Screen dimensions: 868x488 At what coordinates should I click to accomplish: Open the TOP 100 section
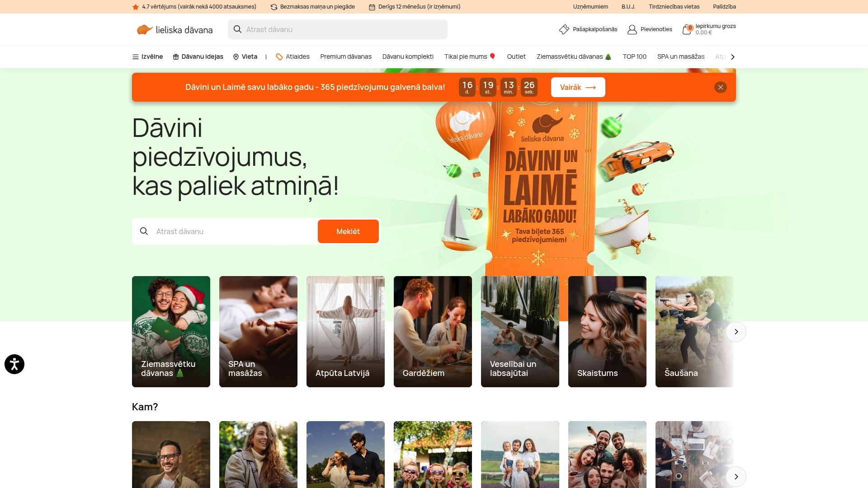[x=634, y=57]
